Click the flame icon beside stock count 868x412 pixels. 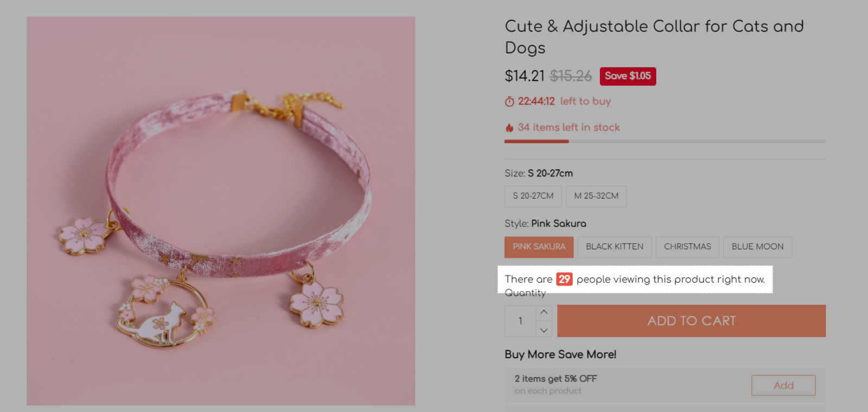tap(509, 128)
